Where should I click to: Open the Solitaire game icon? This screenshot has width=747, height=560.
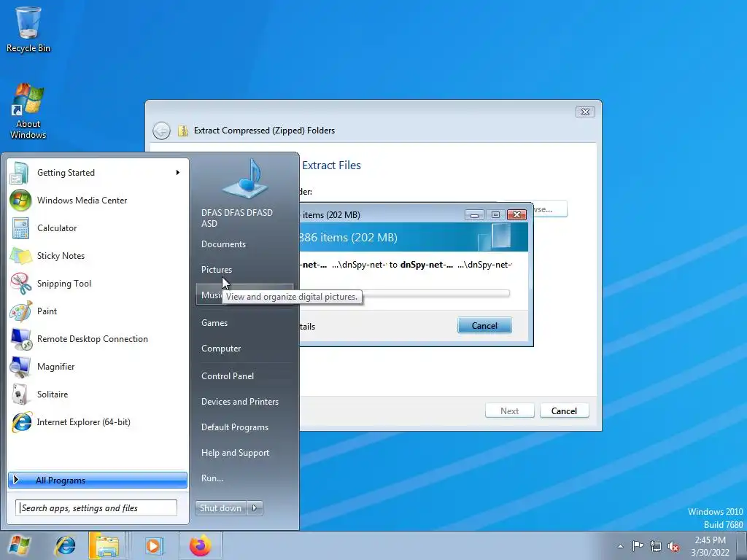pyautogui.click(x=20, y=394)
